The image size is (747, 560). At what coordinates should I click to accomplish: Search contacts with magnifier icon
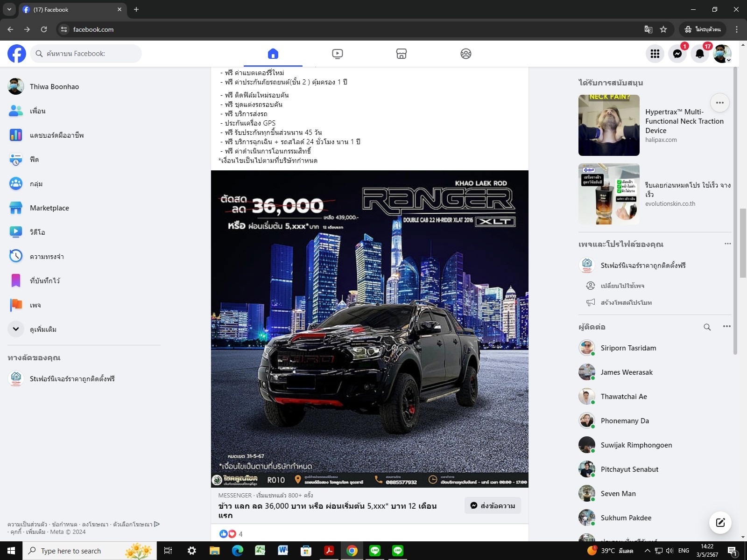(x=707, y=327)
